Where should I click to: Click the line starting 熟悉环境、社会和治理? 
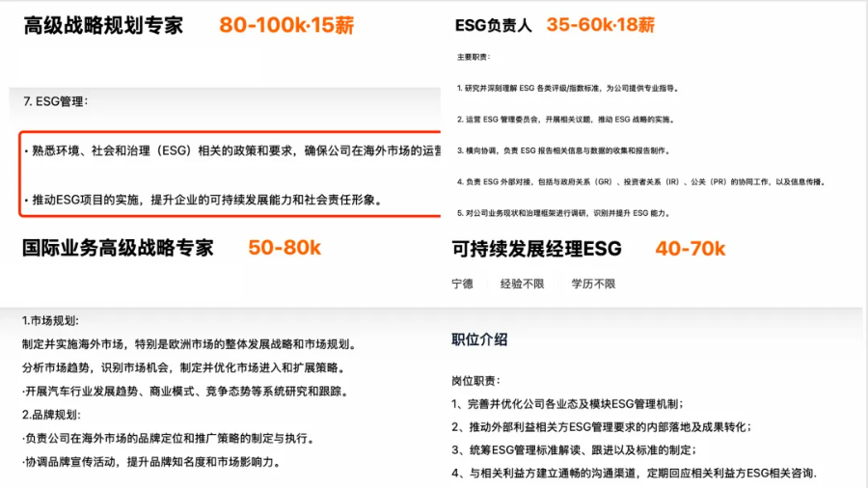point(232,151)
